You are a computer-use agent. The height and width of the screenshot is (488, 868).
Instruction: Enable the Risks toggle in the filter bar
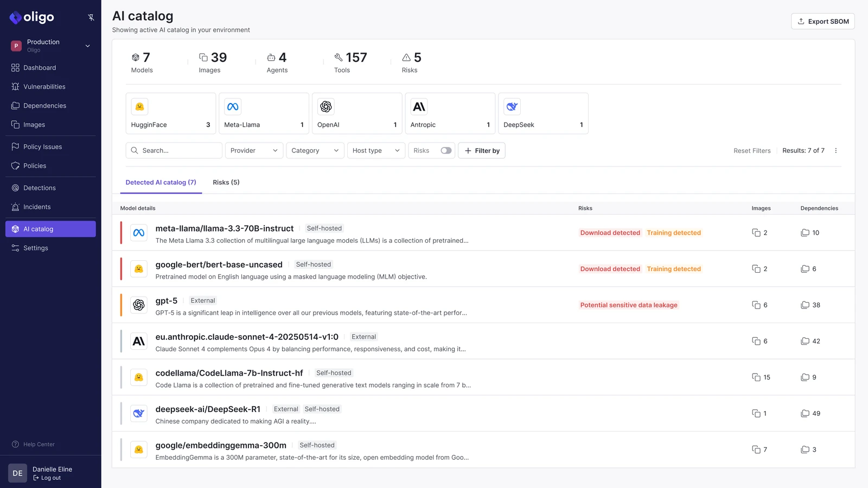coord(446,150)
